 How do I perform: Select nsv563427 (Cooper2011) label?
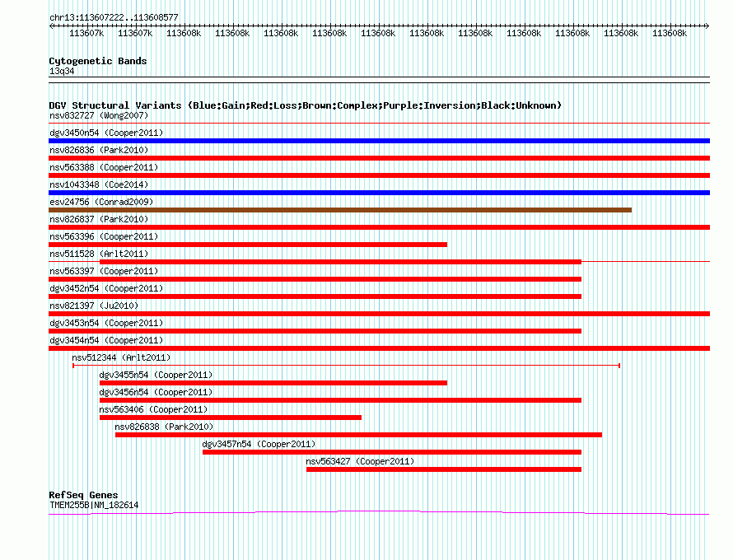[360, 461]
